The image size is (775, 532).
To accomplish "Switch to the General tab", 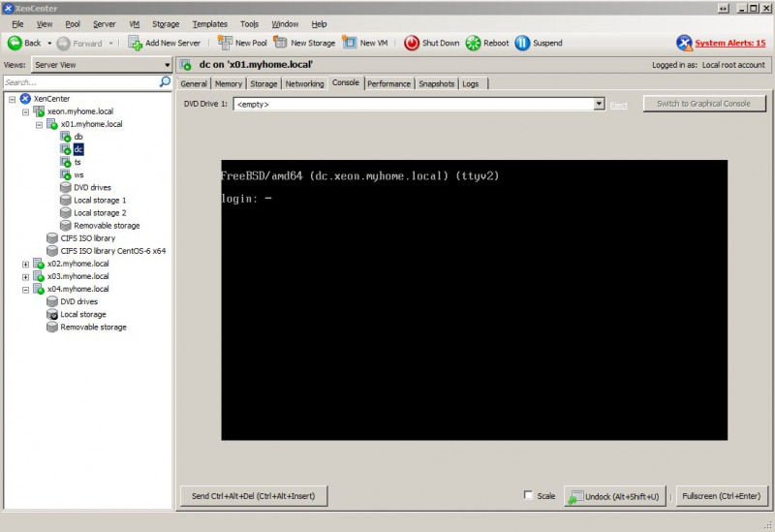I will pos(194,83).
